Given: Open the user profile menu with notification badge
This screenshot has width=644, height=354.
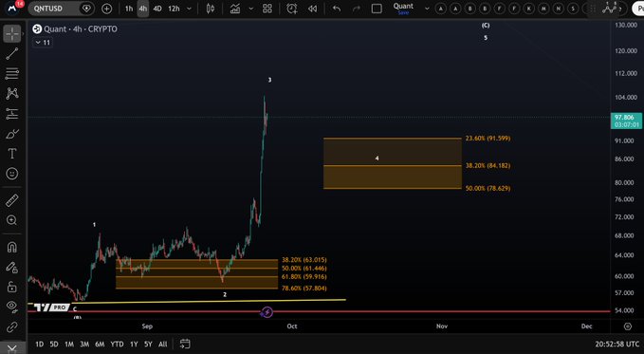Looking at the screenshot, I should click(x=13, y=8).
